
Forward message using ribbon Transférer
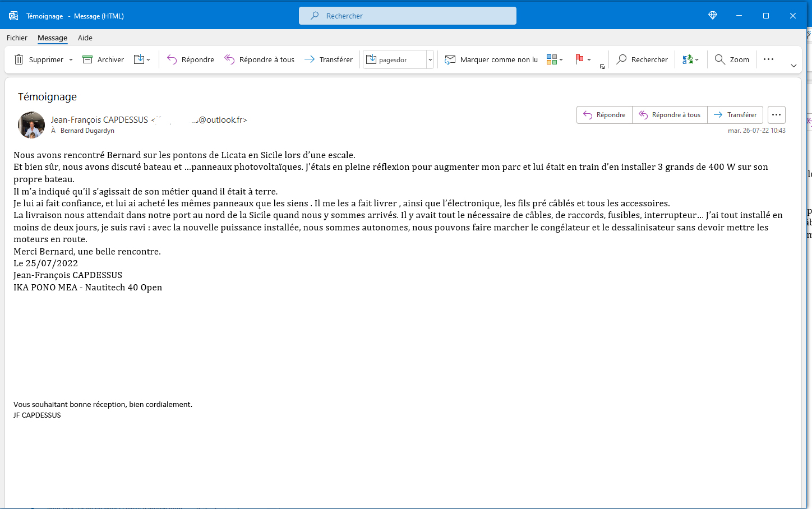(x=329, y=59)
